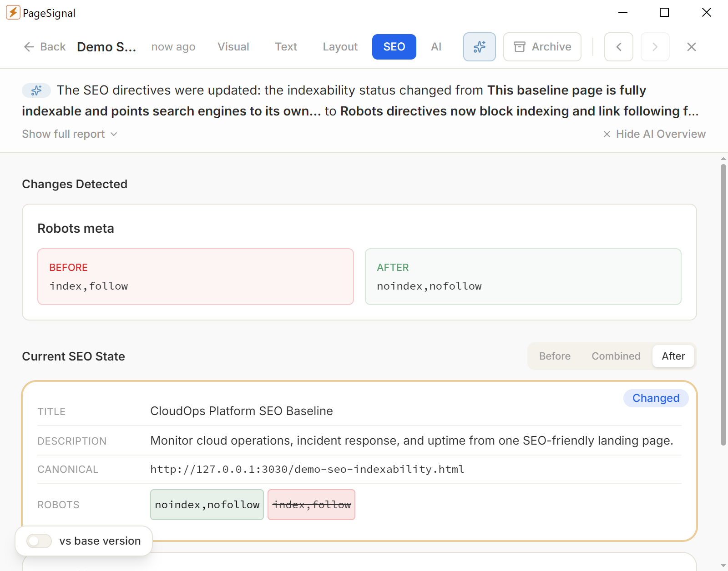Switch to the Text tab
Viewport: 728px width, 571px height.
286,47
